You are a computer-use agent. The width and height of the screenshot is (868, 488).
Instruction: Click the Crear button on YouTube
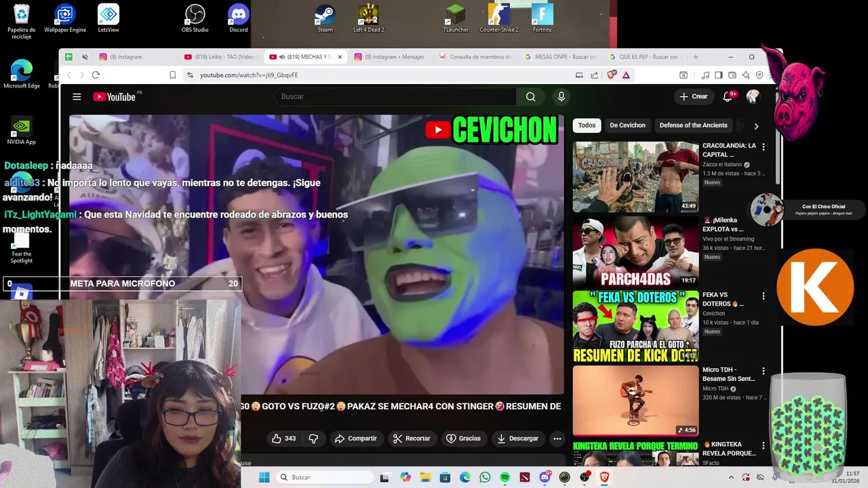[x=694, y=97]
